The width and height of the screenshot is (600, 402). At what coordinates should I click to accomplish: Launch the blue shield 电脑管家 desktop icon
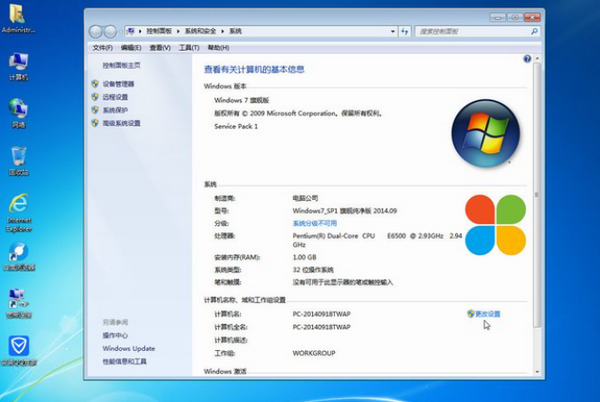tap(18, 351)
